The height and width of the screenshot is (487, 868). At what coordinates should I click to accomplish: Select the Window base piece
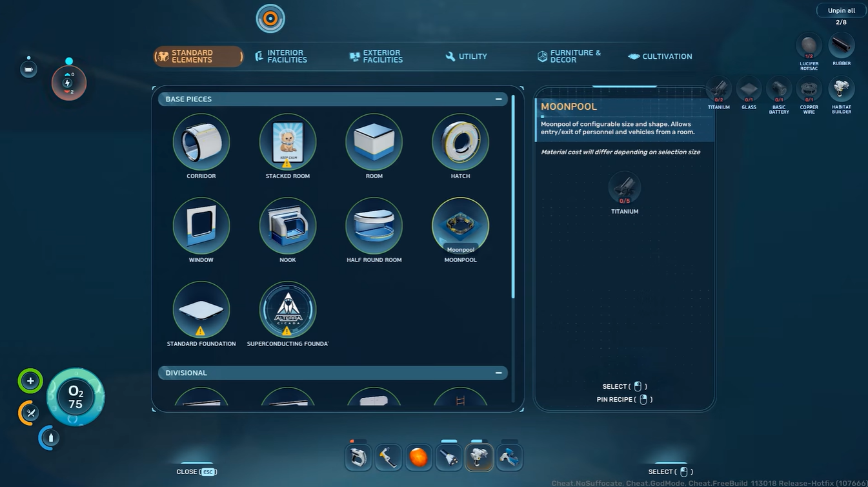click(x=201, y=226)
